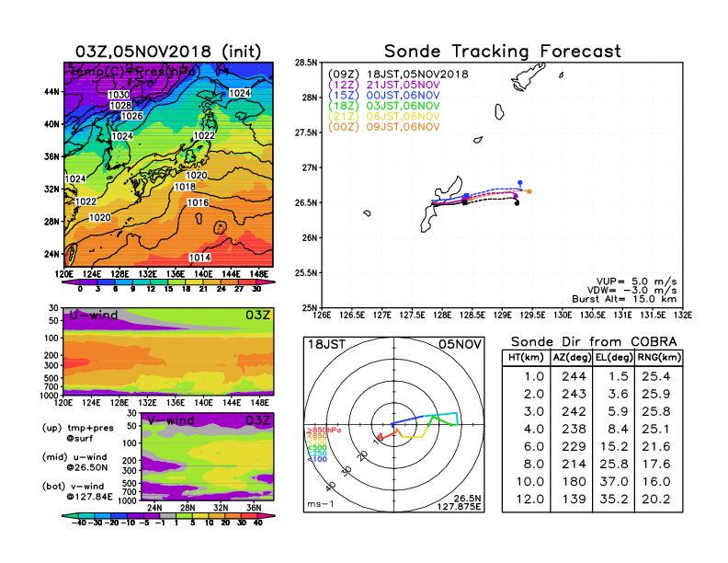Click the 'VUP= 5.0 m/s' ascent rate text
The image size is (728, 563).
[x=636, y=281]
